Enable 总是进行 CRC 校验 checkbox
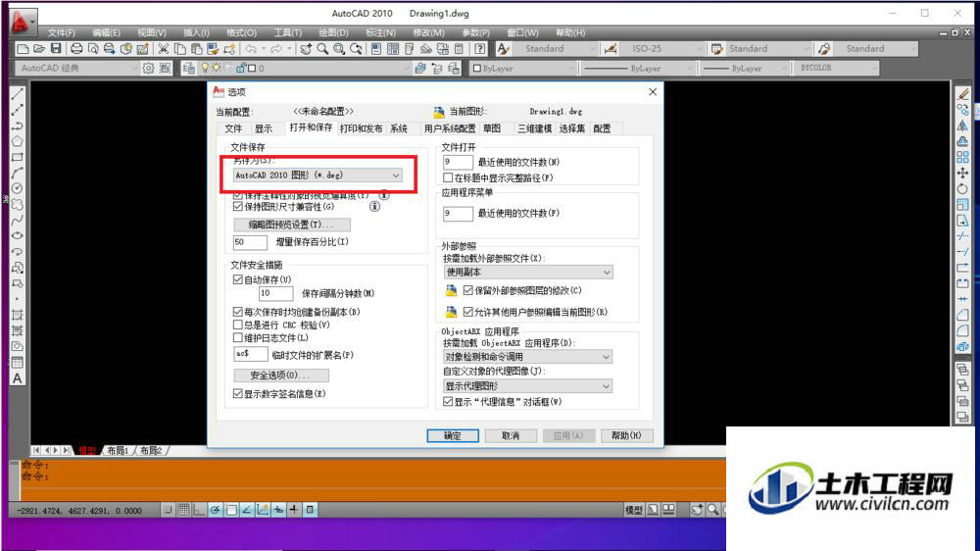 pyautogui.click(x=237, y=325)
